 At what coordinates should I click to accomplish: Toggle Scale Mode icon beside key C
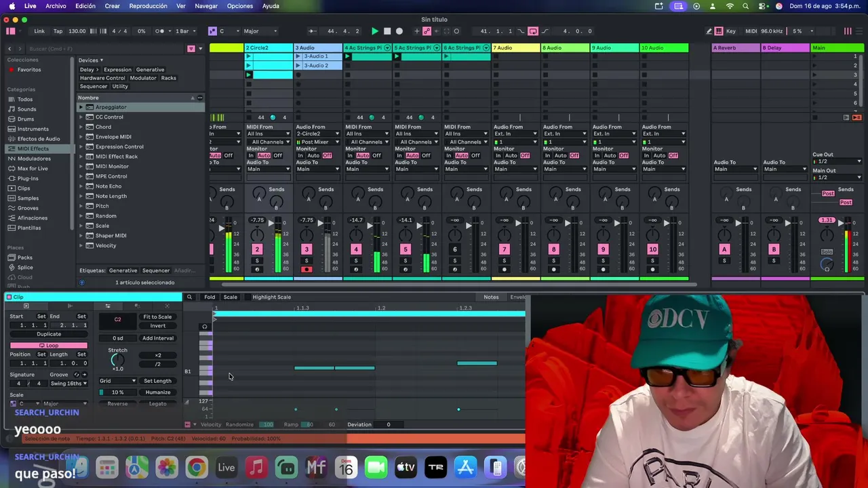point(212,31)
